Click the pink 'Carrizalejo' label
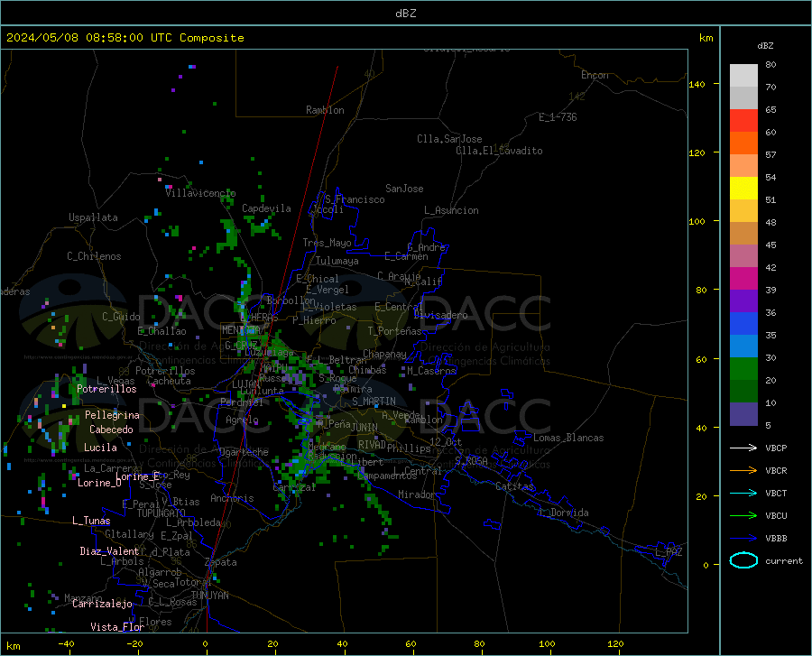812x656 pixels. pos(102,604)
